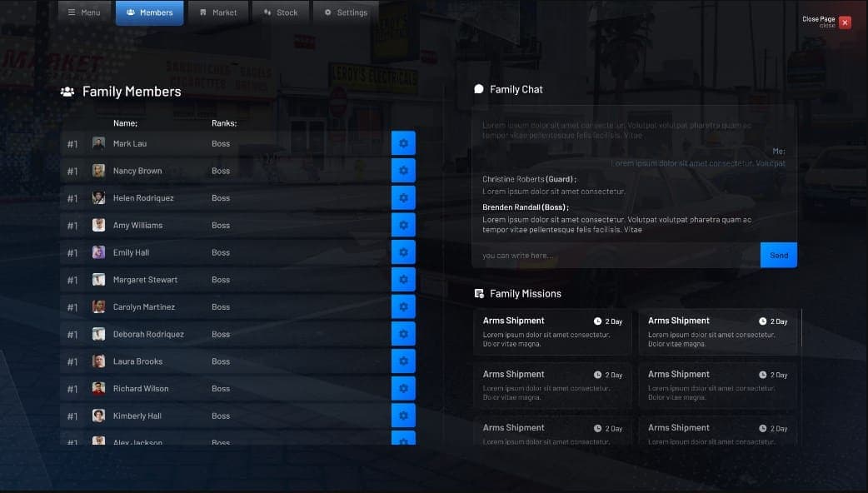The height and width of the screenshot is (493, 868).
Task: Open the Stock tab
Action: (x=280, y=12)
